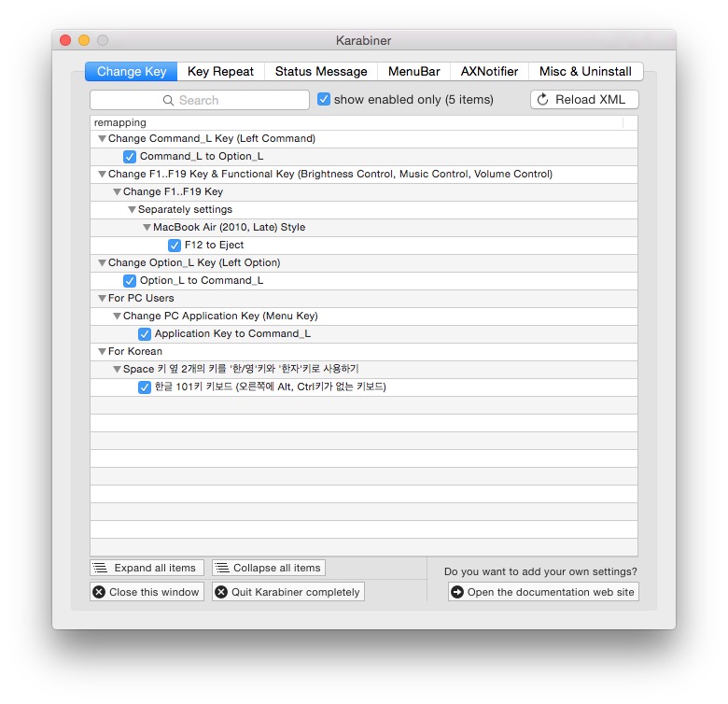The image size is (728, 704).
Task: Click the Reload XML button
Action: (584, 99)
